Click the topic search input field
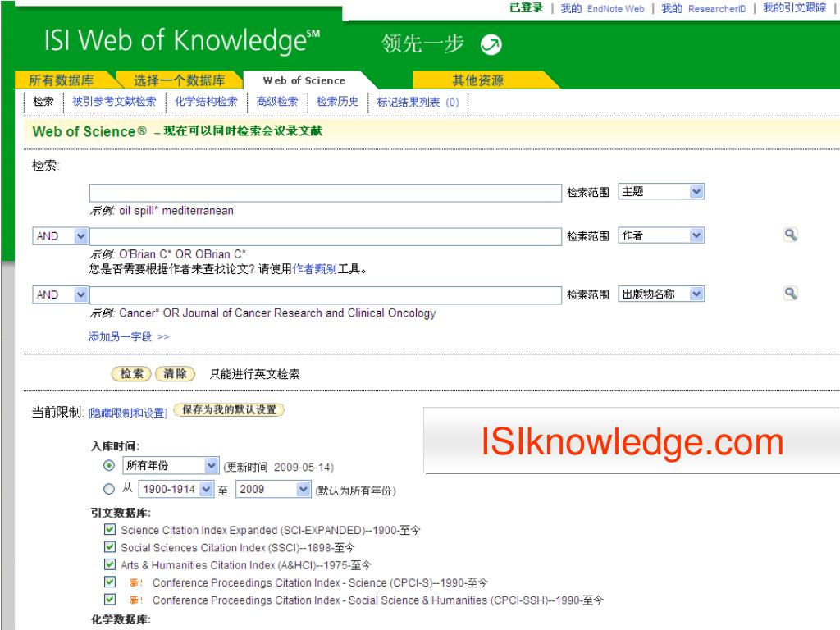Image resolution: width=840 pixels, height=630 pixels. (x=326, y=193)
